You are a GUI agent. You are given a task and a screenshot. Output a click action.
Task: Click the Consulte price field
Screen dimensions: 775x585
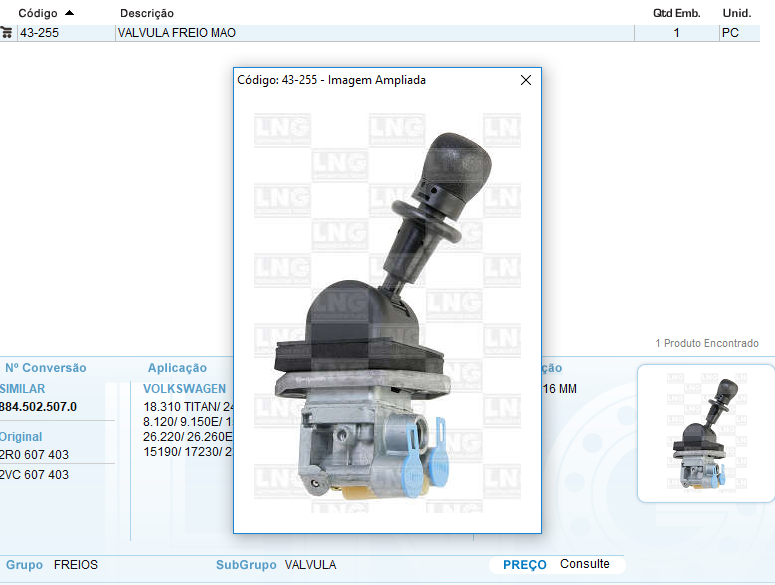click(585, 564)
